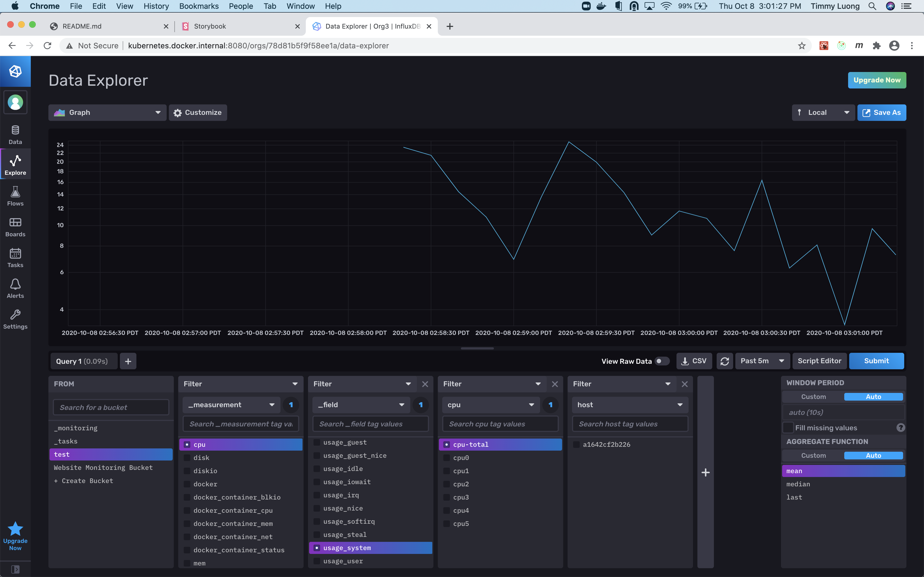The width and height of the screenshot is (924, 577).
Task: Select the Data icon in the sidebar
Action: pyautogui.click(x=15, y=134)
